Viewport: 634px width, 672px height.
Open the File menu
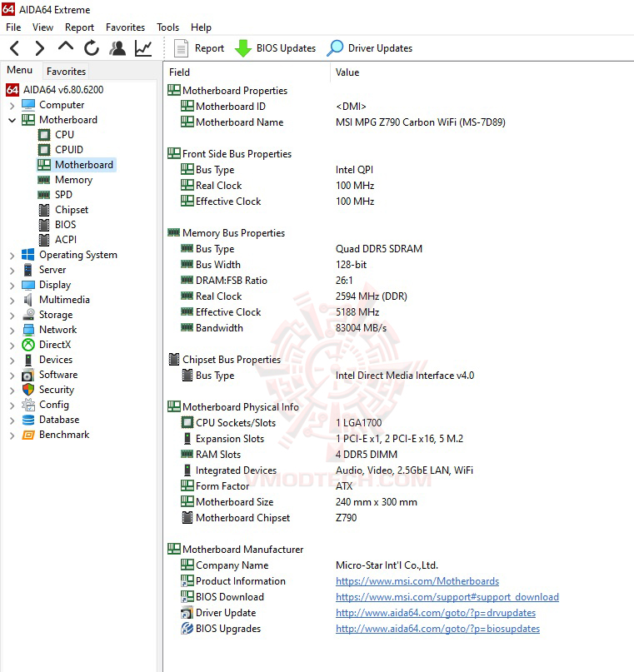pyautogui.click(x=13, y=27)
